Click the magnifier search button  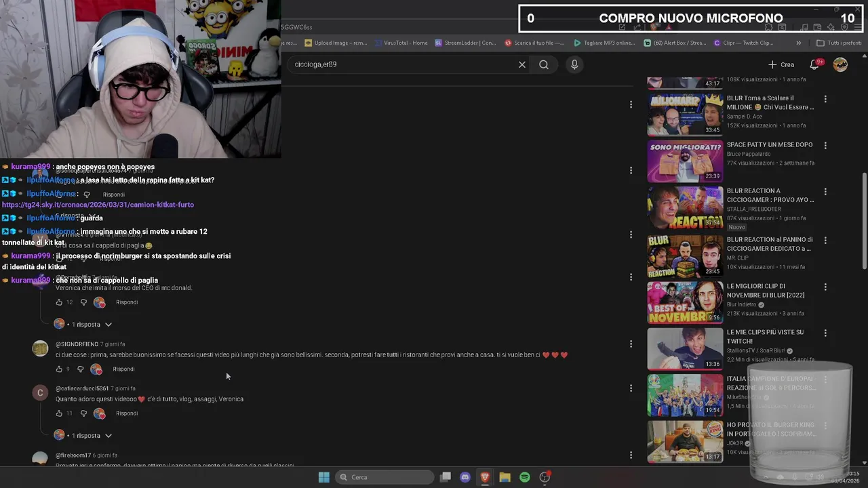click(544, 64)
